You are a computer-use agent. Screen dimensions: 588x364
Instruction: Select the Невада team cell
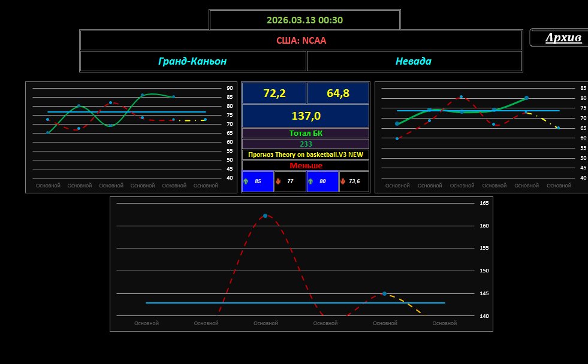414,61
